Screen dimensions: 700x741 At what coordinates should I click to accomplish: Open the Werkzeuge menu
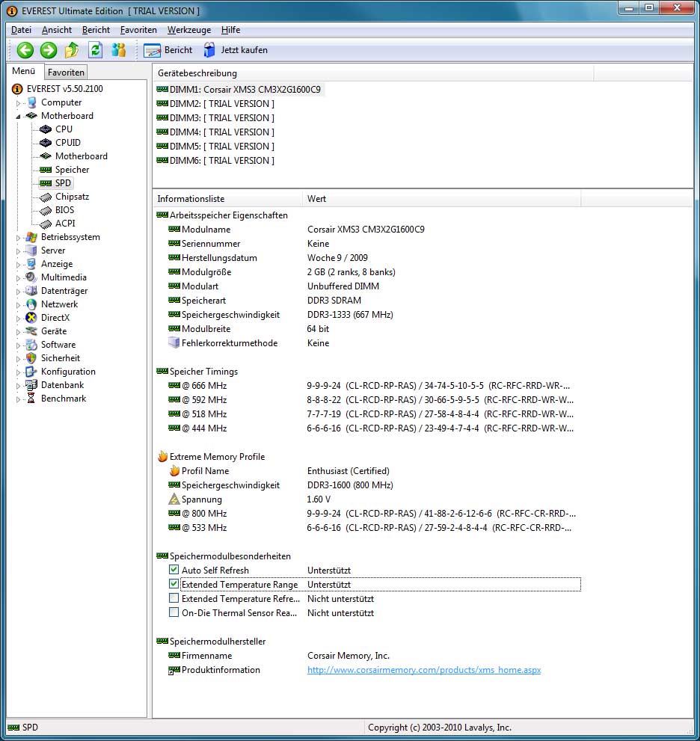(187, 30)
